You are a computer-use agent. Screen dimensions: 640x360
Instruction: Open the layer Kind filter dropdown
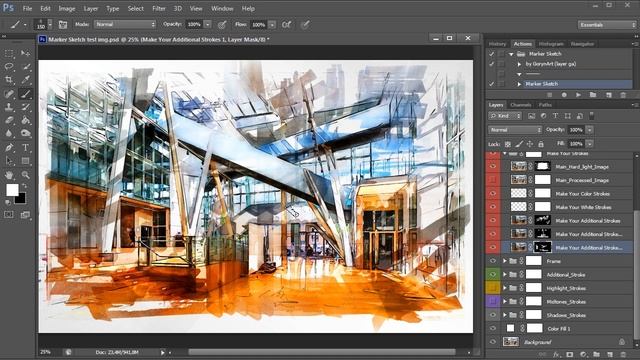[x=505, y=116]
